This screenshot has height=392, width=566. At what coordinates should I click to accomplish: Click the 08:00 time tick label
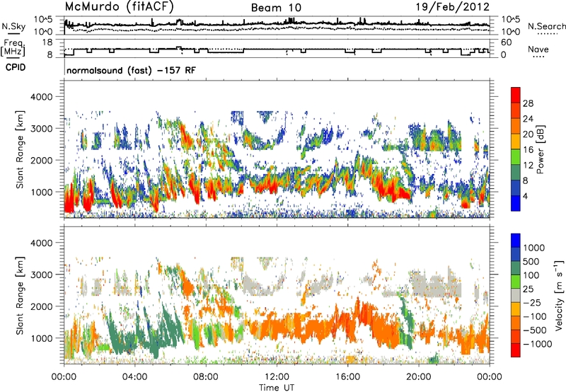click(206, 377)
